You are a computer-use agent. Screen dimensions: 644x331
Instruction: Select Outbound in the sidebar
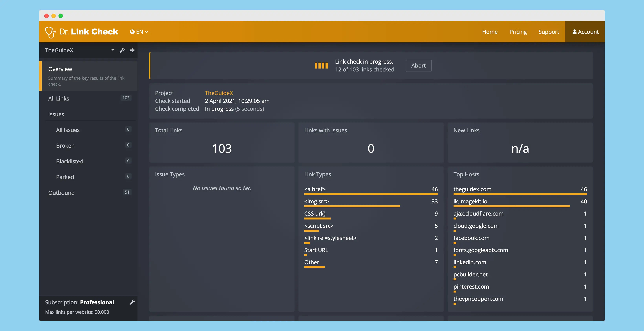click(x=61, y=193)
